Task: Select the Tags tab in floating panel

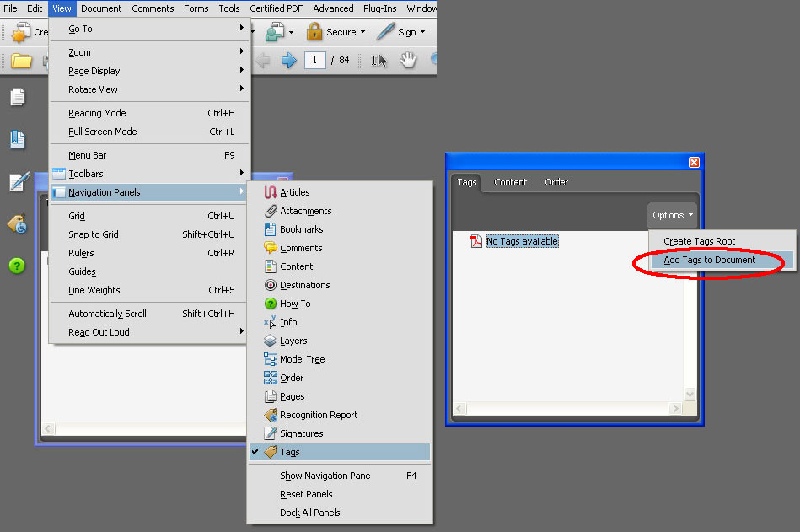Action: 467,182
